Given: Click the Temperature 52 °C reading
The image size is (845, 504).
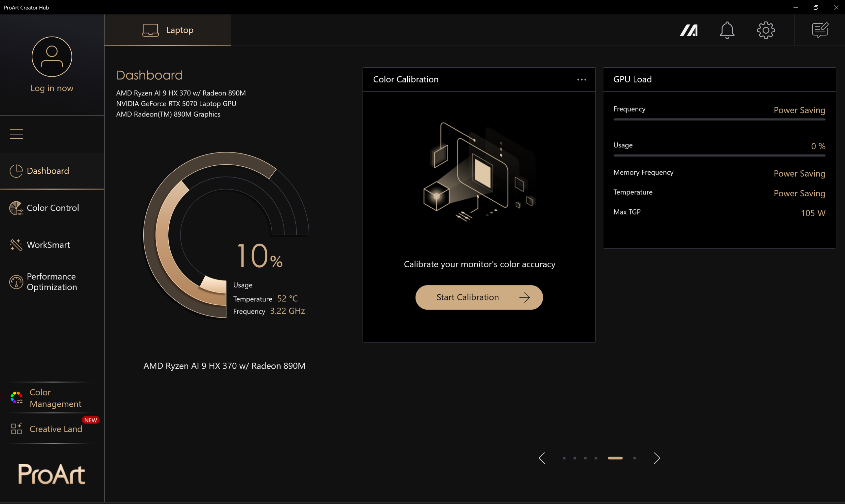Looking at the screenshot, I should (287, 298).
